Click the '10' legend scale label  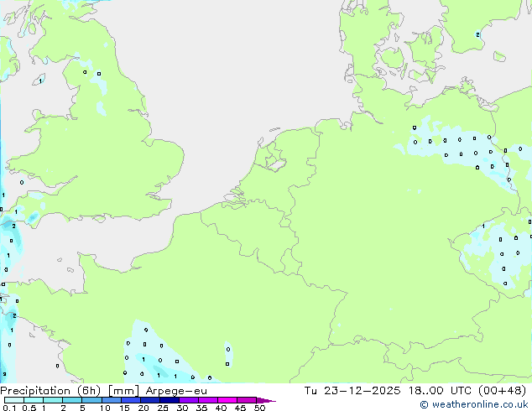pyautogui.click(x=105, y=408)
